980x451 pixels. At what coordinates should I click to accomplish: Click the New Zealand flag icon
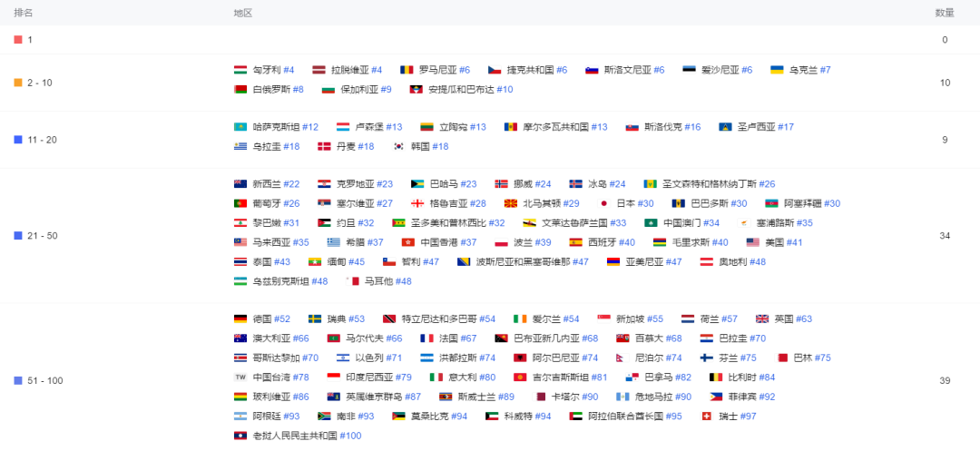click(240, 183)
